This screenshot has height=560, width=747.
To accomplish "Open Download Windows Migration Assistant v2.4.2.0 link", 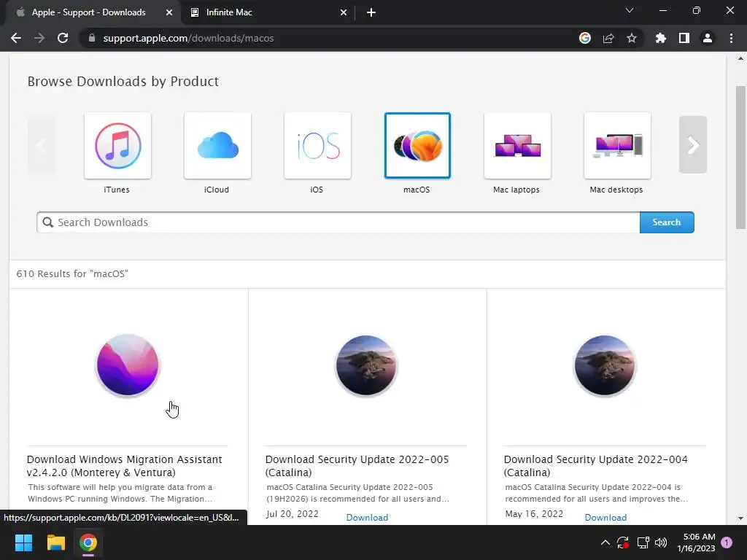I will point(124,466).
